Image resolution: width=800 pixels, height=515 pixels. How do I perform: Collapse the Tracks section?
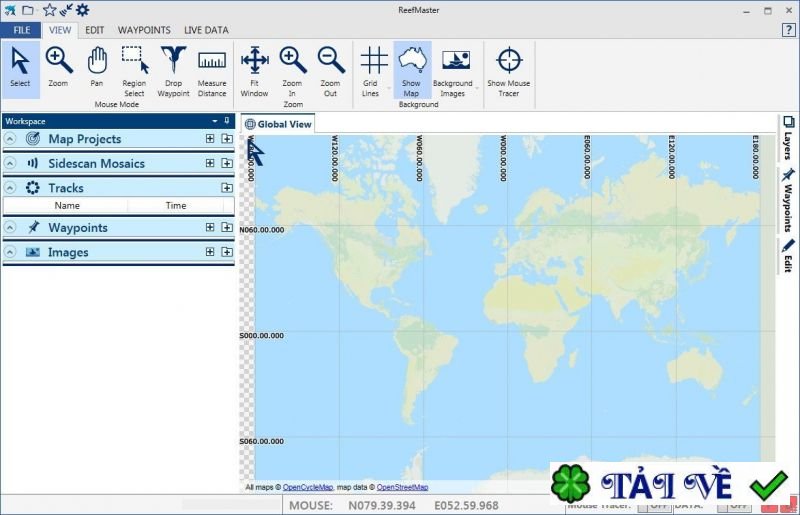pos(11,187)
